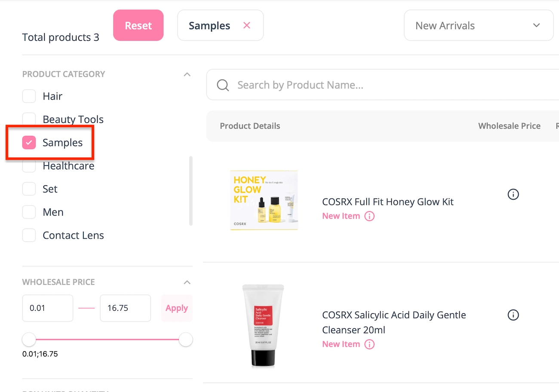This screenshot has height=392, width=559.
Task: Click wholesale price info icon for Salicylic Cleanser
Action: 513,315
